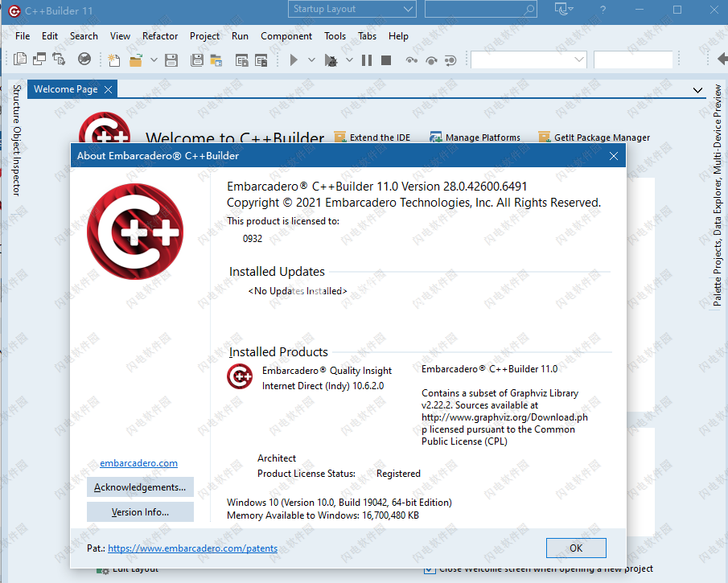Click the Pause toolbar button
Viewport: 728px width, 583px height.
click(367, 60)
